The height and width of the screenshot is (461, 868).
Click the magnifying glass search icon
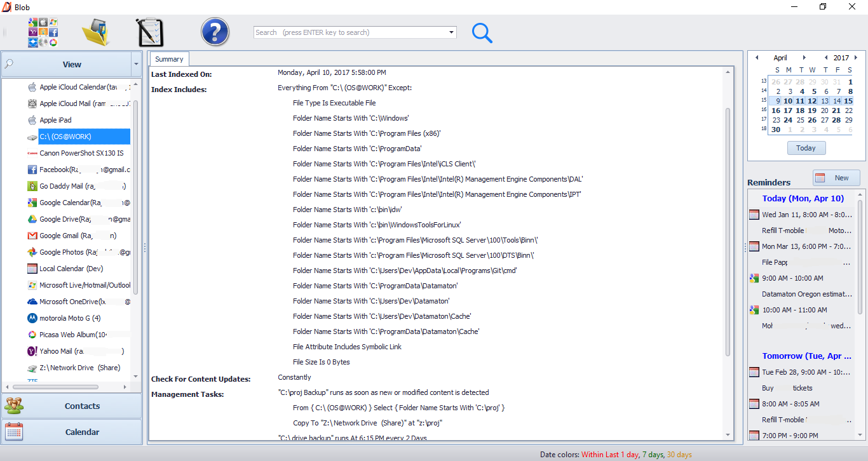coord(482,32)
